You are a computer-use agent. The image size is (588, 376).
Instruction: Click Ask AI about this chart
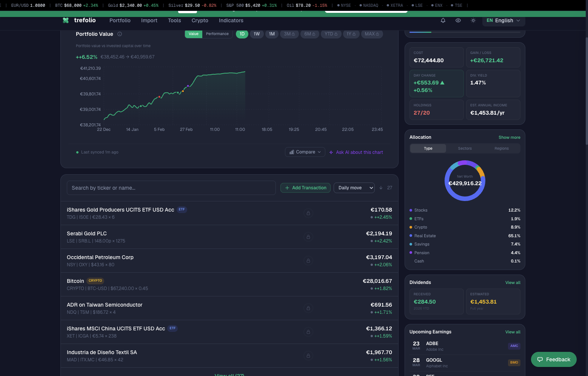(x=356, y=152)
